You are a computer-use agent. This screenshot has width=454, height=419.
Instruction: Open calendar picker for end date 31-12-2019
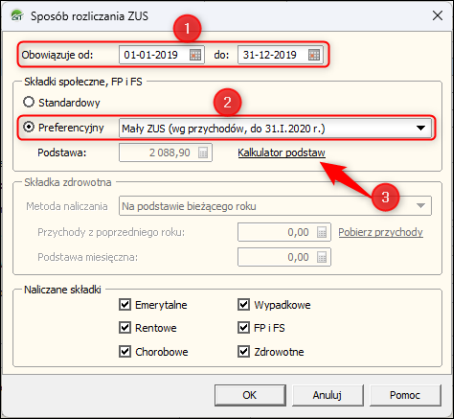point(314,55)
